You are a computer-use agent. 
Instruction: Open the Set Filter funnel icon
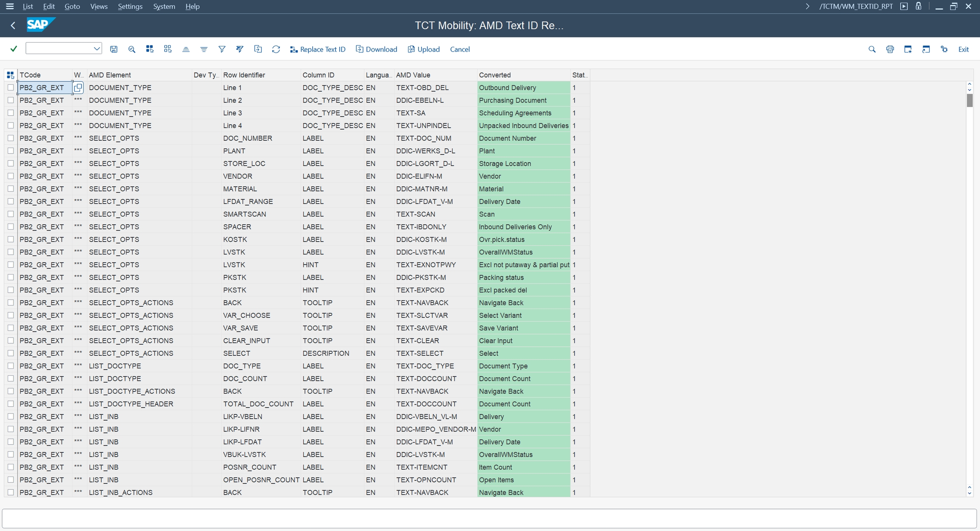click(x=222, y=49)
